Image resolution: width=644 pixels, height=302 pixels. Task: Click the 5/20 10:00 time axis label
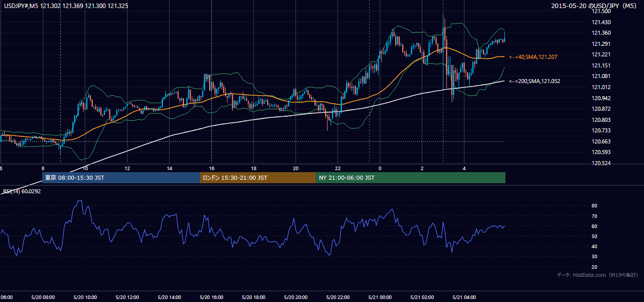pyautogui.click(x=85, y=297)
